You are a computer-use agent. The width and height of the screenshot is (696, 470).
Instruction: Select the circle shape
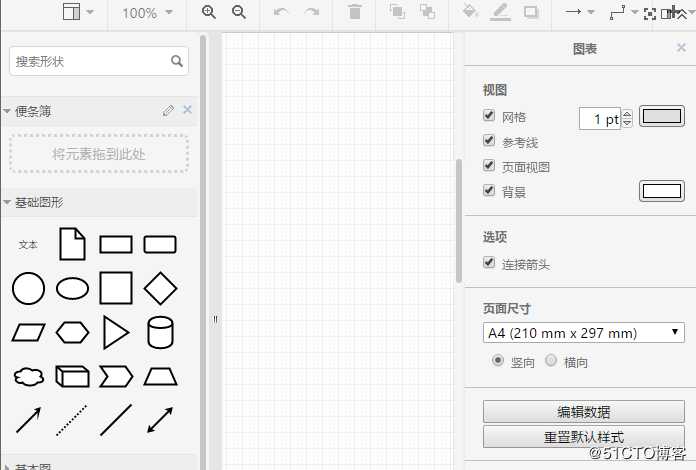tap(28, 288)
